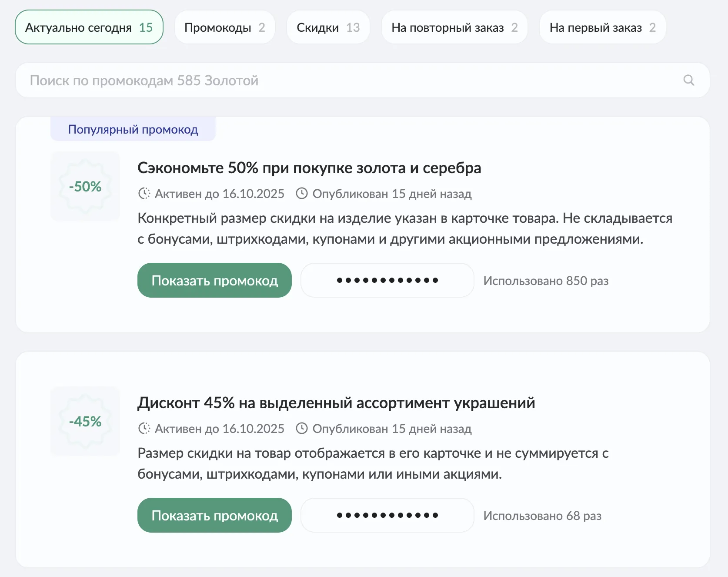
Task: Toggle the 'Актуально сегодня' filter off
Action: 89,27
